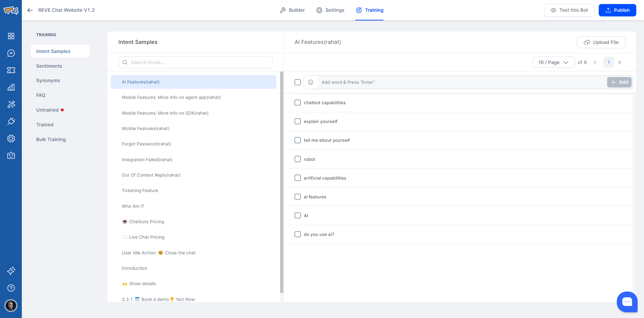Open Sentiments in the training menu

point(49,66)
